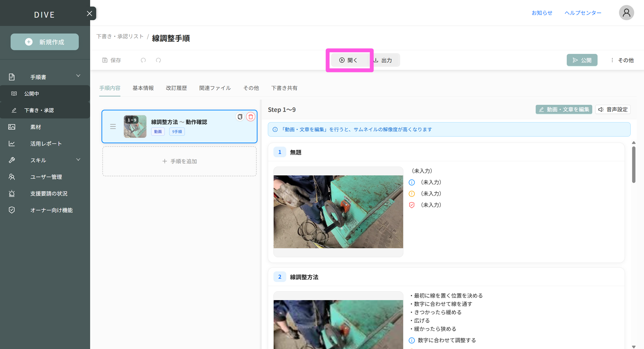Click the 保存 save button

[112, 60]
